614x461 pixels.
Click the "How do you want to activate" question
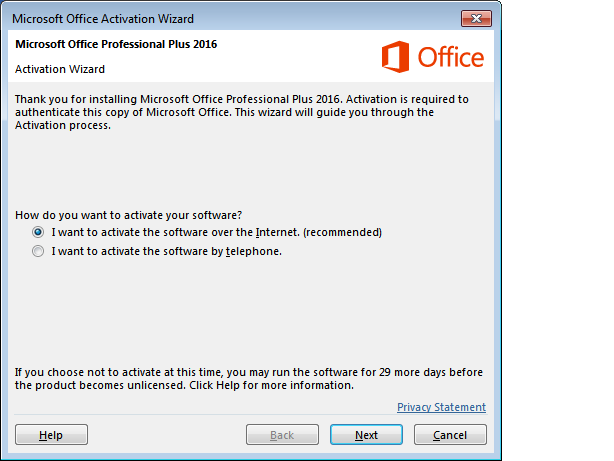click(x=129, y=215)
